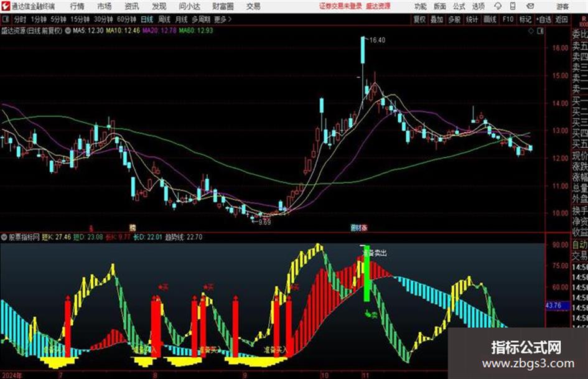The image size is (588, 379).
Task: Click the 统计 statistics toolbar button
Action: coord(472,19)
